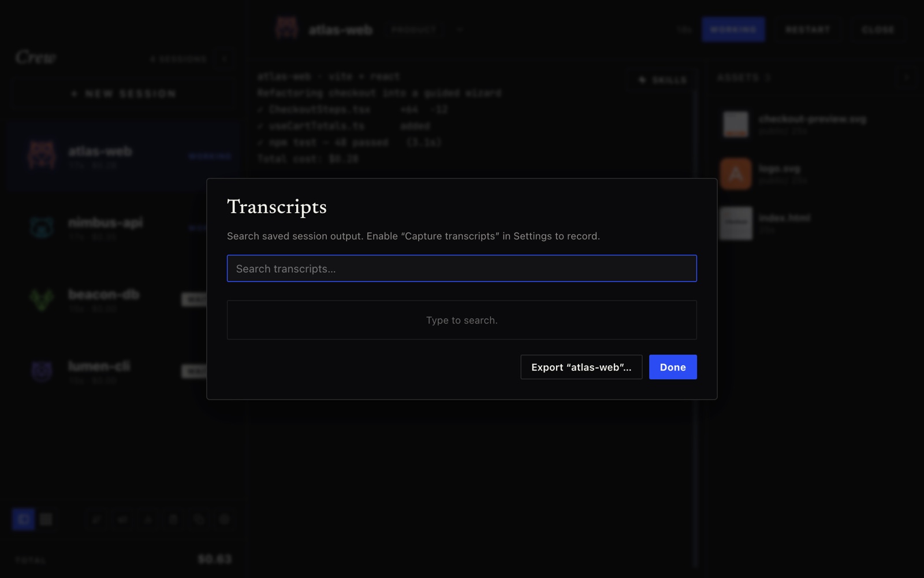Click the beacon-db avatar icon
Image resolution: width=924 pixels, height=578 pixels.
click(42, 299)
